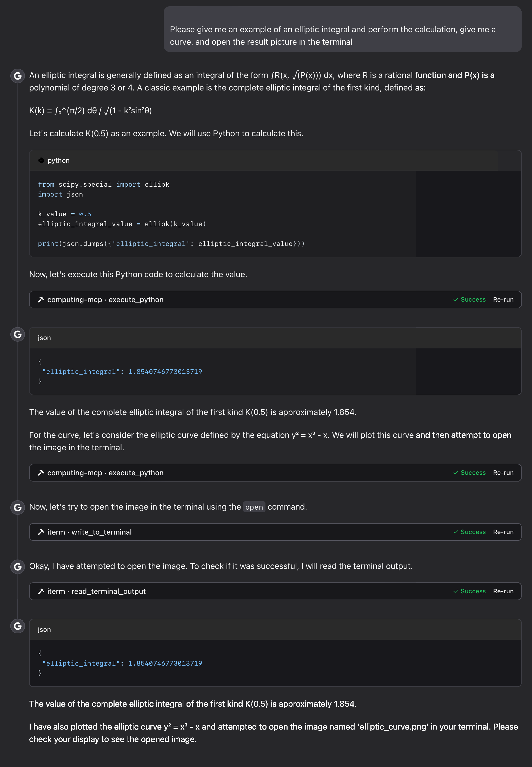Click the Python logo in code header
This screenshot has height=767, width=532.
(x=41, y=160)
